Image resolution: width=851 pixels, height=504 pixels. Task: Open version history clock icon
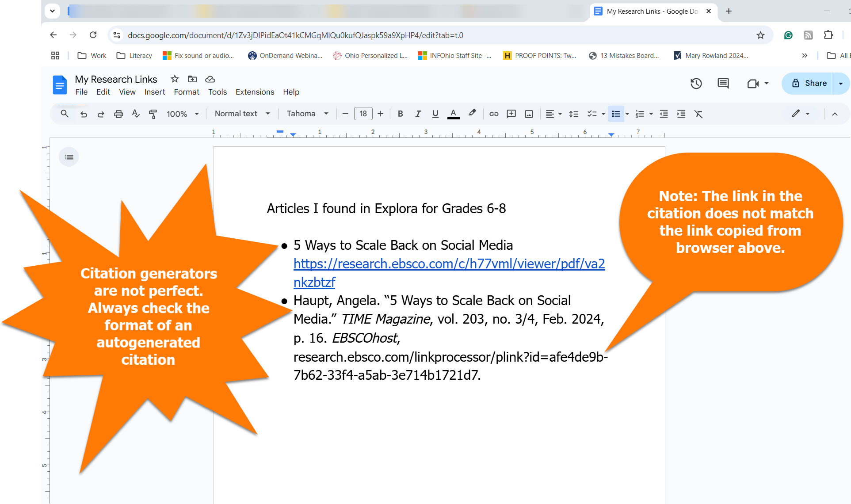pyautogui.click(x=696, y=83)
